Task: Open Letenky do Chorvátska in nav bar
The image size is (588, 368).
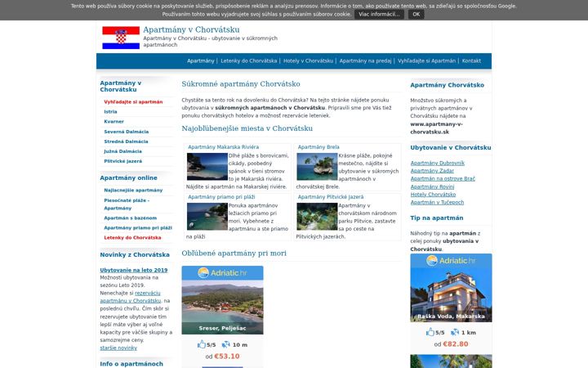Action: [248, 61]
